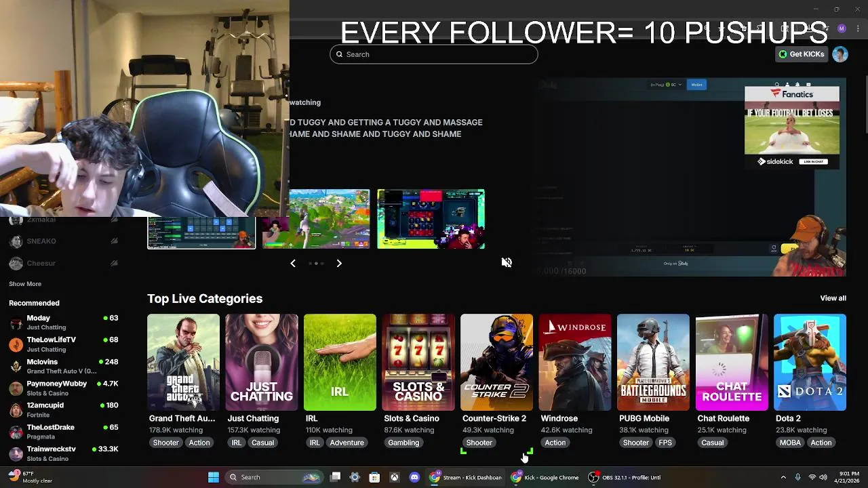
Task: Open the Chat Roulette category cover
Action: pos(732,362)
